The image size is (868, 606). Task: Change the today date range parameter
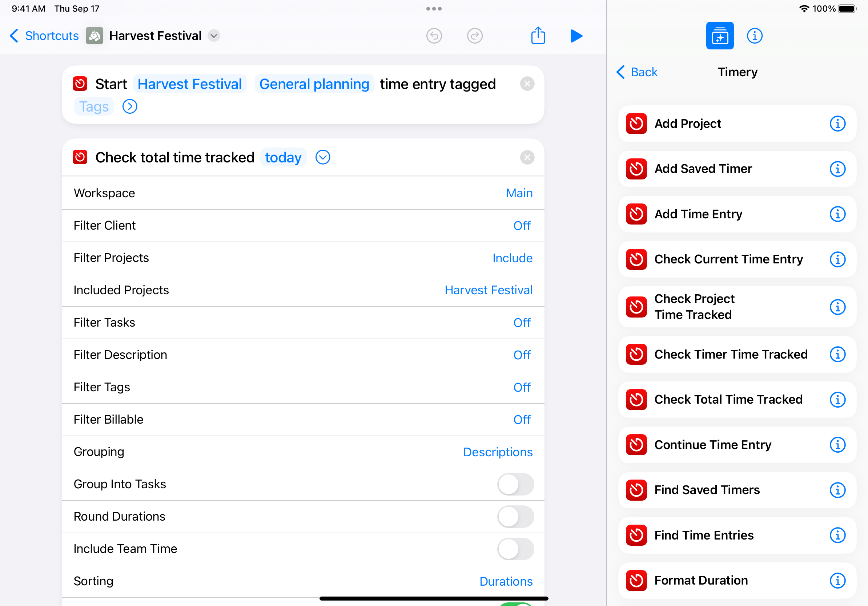point(283,157)
